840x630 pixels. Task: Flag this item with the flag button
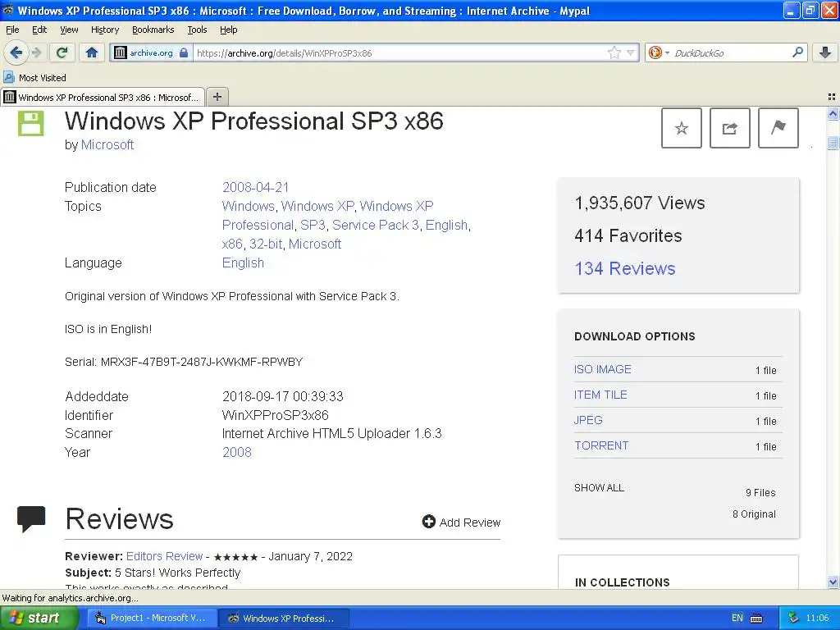pos(778,128)
